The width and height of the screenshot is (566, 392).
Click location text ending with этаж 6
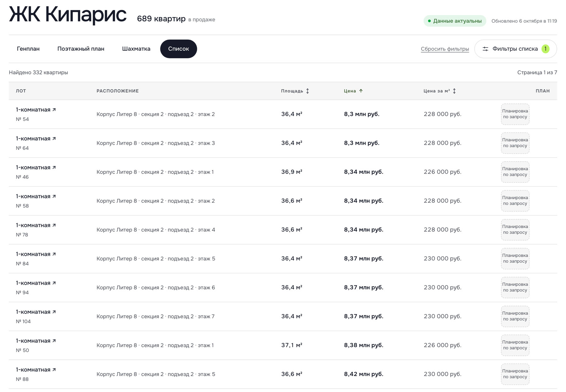point(156,287)
